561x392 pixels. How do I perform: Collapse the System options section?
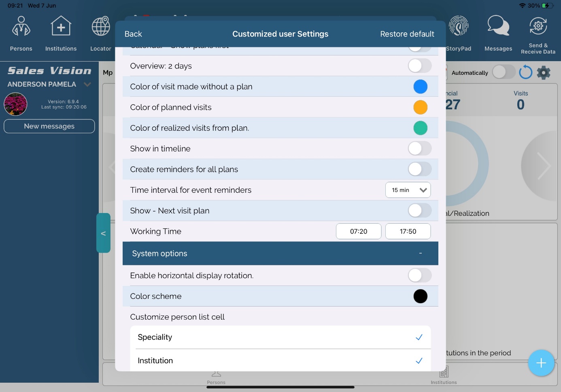point(420,254)
